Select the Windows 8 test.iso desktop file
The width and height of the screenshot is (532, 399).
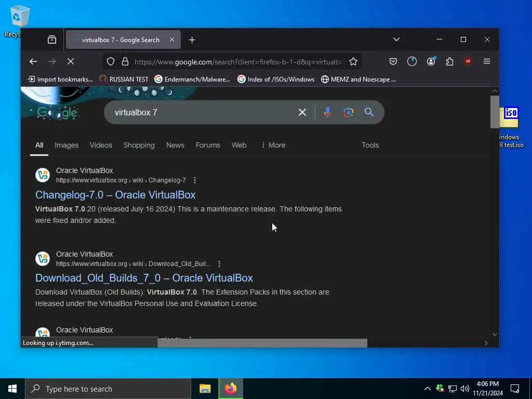coord(511,127)
